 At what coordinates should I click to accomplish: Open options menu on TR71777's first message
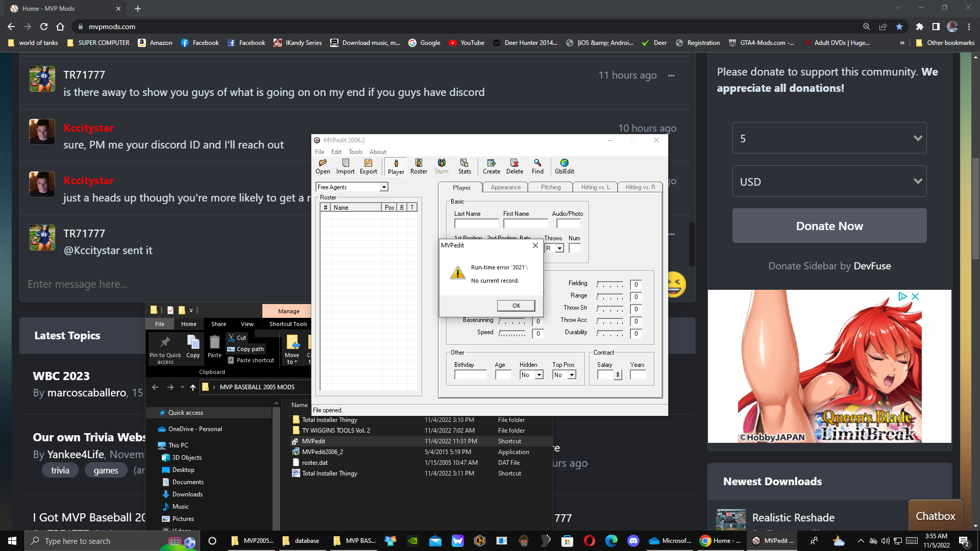pyautogui.click(x=671, y=76)
